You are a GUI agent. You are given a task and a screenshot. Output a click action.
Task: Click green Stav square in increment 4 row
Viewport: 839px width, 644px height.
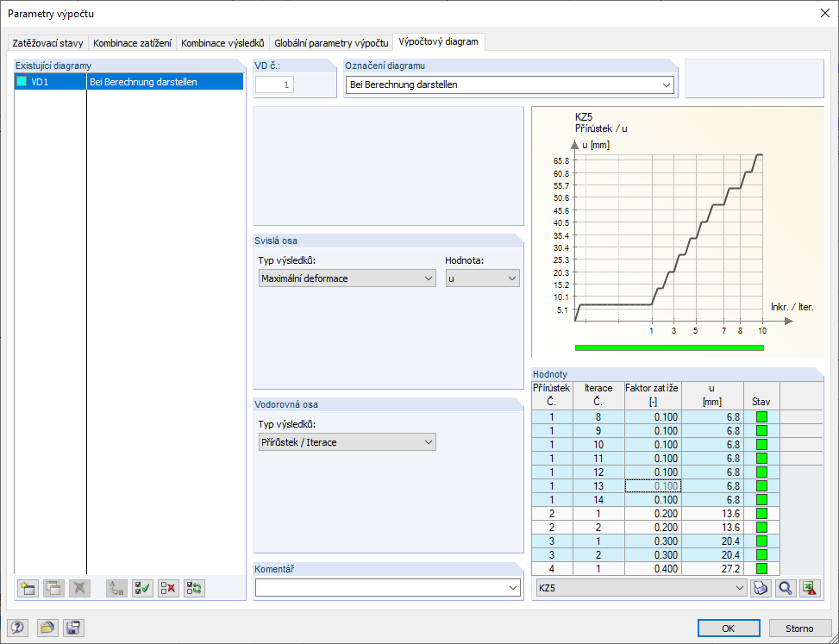click(761, 569)
